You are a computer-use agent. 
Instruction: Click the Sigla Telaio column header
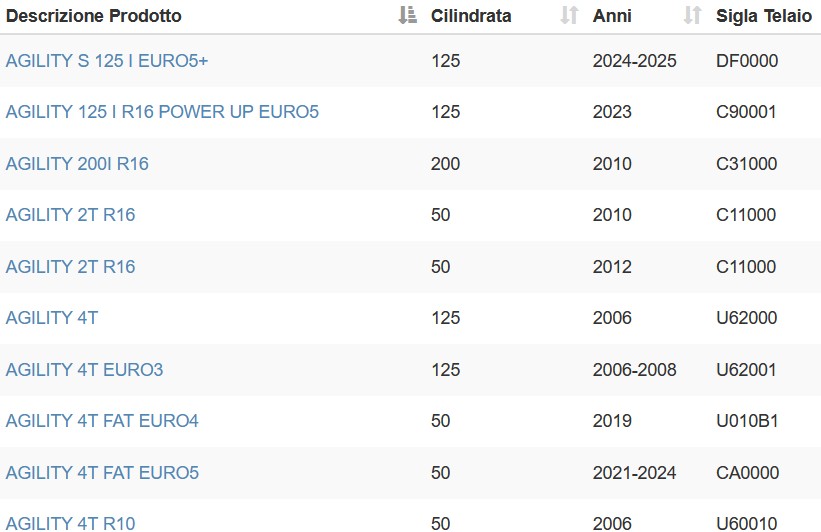(764, 16)
